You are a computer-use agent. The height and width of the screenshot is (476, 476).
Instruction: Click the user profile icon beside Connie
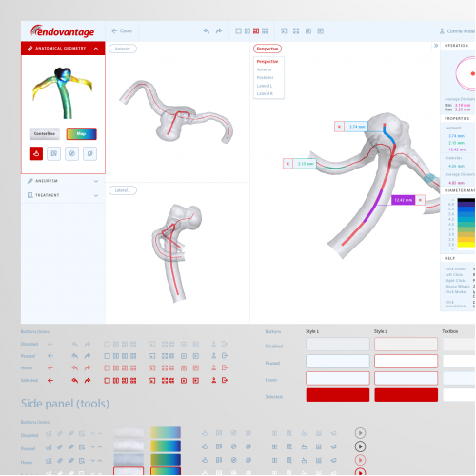(442, 31)
